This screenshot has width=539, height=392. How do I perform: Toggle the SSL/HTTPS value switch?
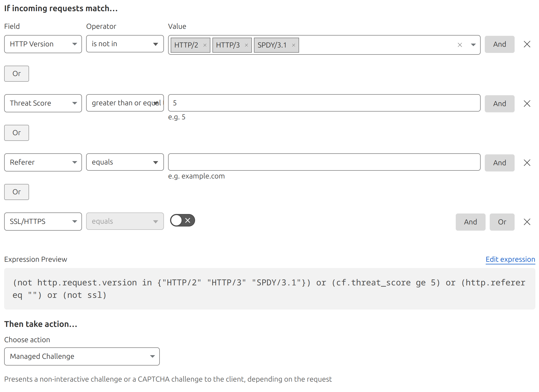click(182, 221)
